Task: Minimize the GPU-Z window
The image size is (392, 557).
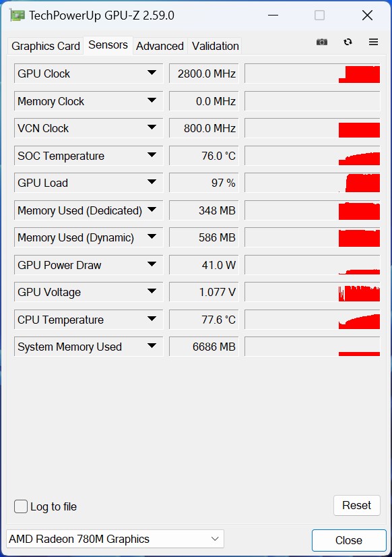Action: [273, 16]
